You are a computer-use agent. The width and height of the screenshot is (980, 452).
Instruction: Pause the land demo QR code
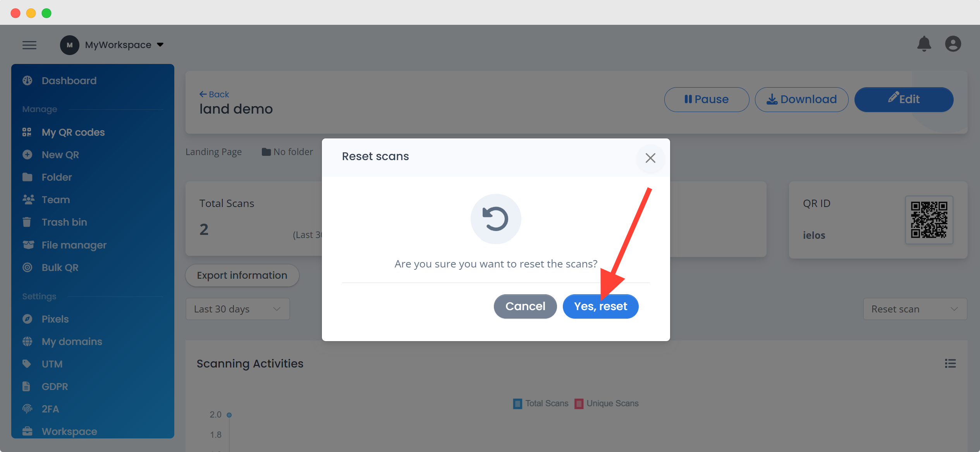coord(707,99)
